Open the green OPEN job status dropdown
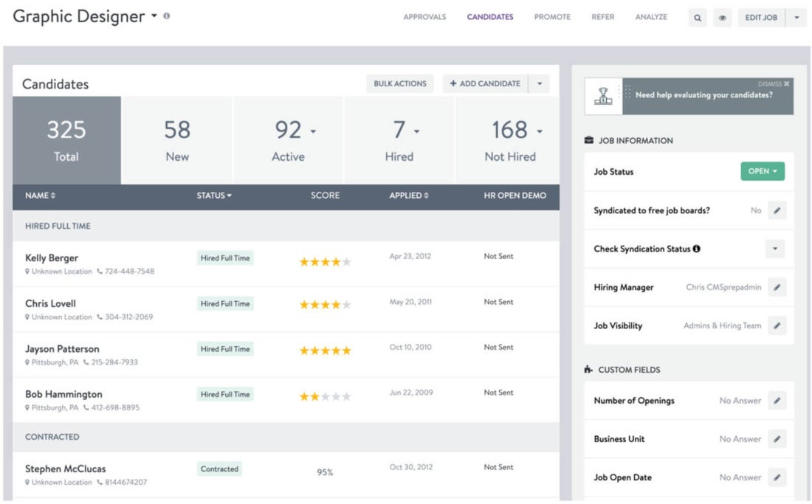Image resolution: width=812 pixels, height=504 pixels. click(763, 170)
